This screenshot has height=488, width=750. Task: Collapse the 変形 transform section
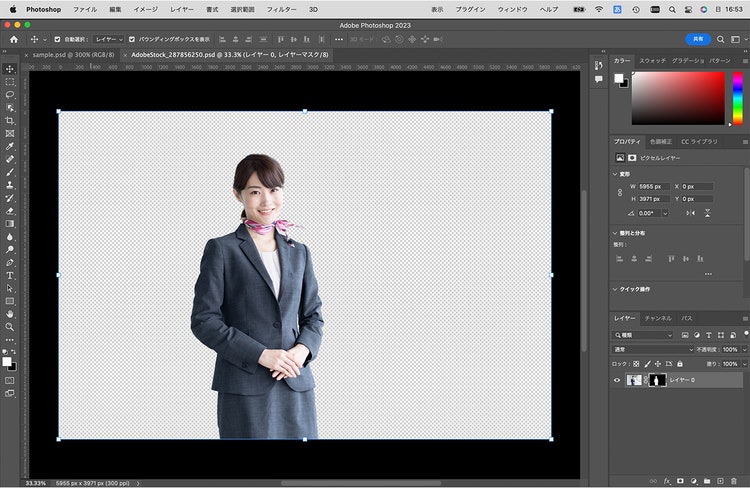coord(615,174)
